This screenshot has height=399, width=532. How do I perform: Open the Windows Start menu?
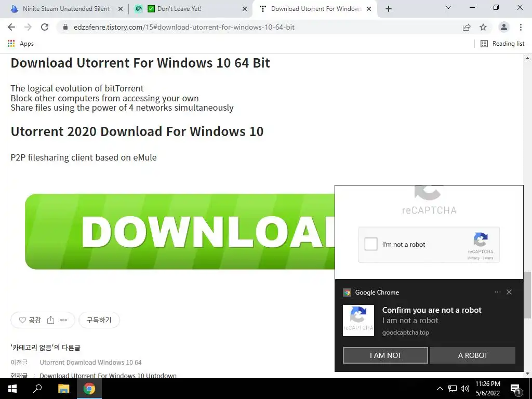click(x=12, y=389)
